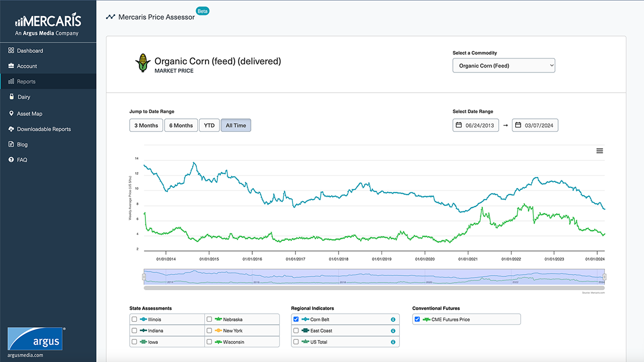
Task: Click the Mercaris logo in sidebar
Action: pos(48,24)
